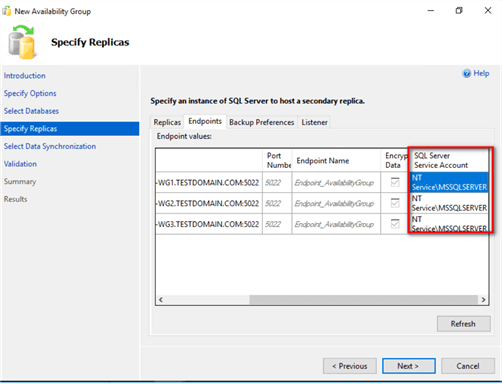Open the Help link

[x=481, y=73]
